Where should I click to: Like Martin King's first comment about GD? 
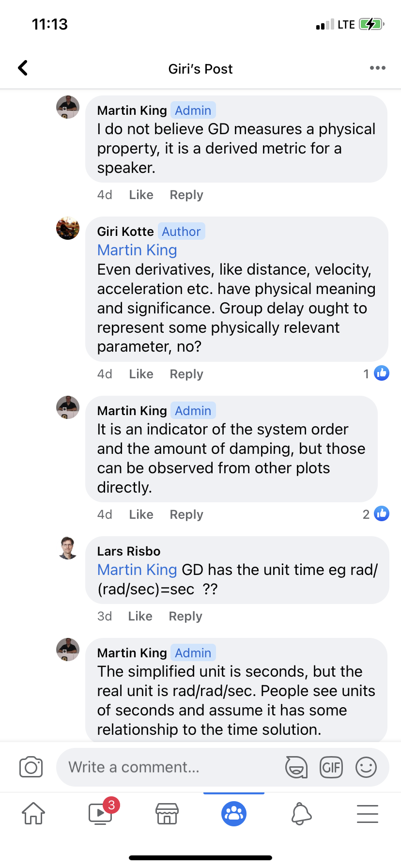[141, 195]
